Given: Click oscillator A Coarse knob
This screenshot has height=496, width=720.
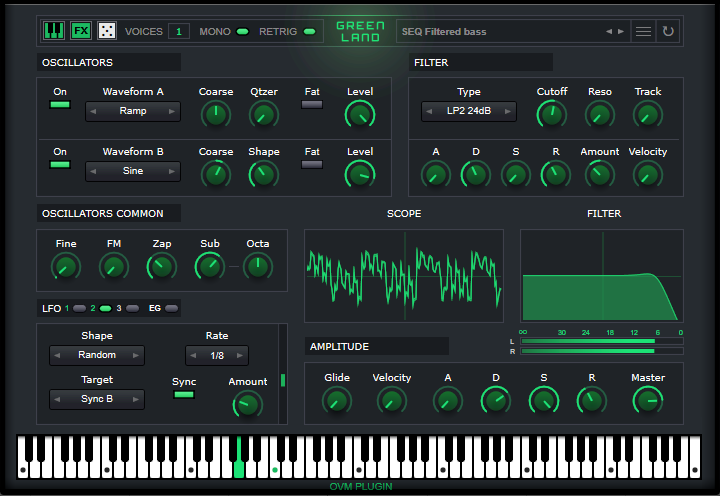Looking at the screenshot, I should point(216,115).
